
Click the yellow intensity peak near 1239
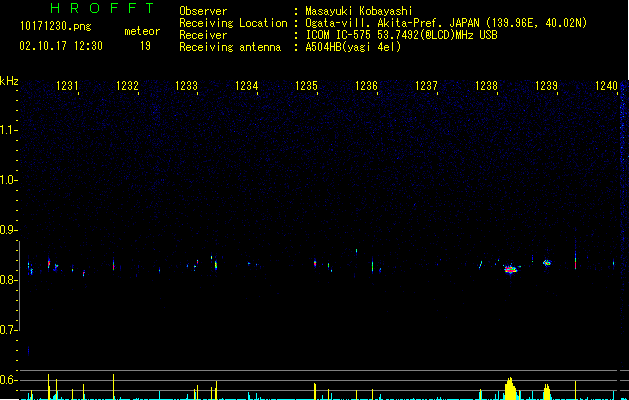tap(547, 392)
